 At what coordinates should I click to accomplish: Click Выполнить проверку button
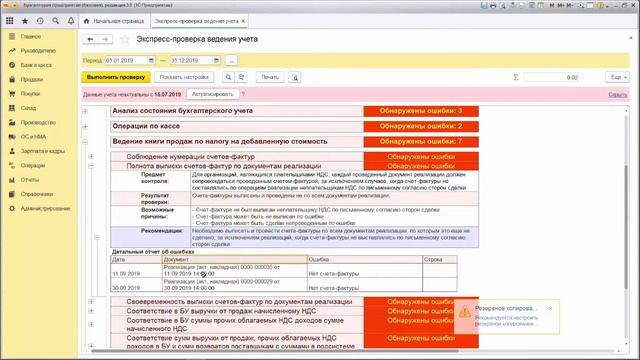[x=116, y=77]
